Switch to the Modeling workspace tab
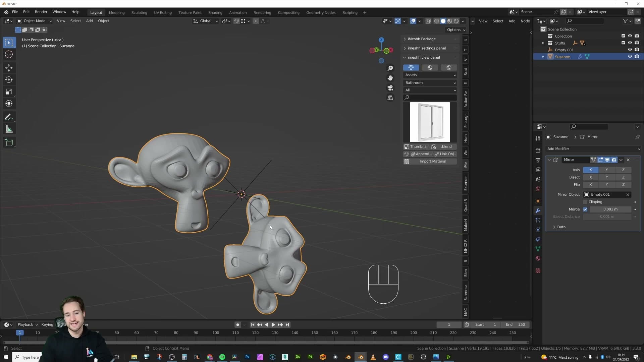The image size is (644, 362). click(117, 13)
